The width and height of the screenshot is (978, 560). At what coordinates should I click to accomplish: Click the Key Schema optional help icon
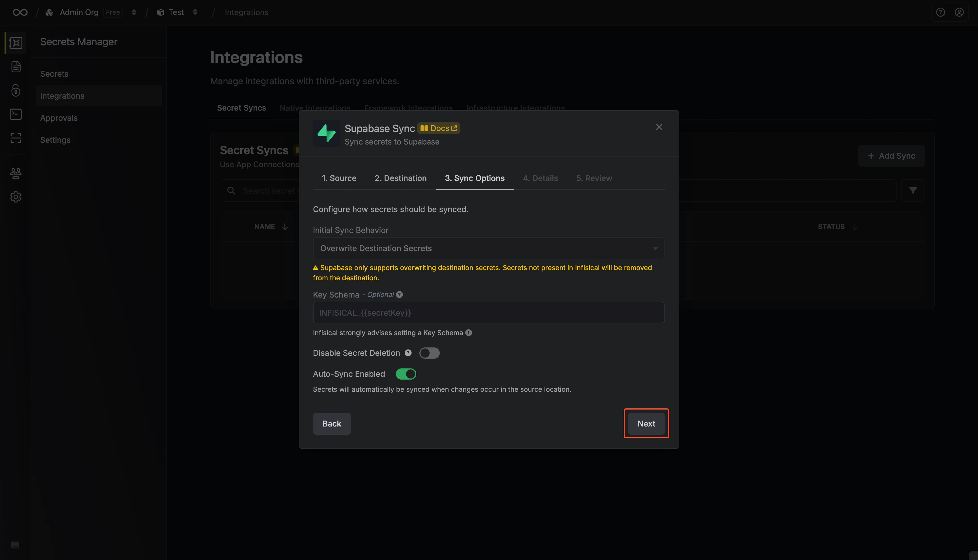point(399,295)
